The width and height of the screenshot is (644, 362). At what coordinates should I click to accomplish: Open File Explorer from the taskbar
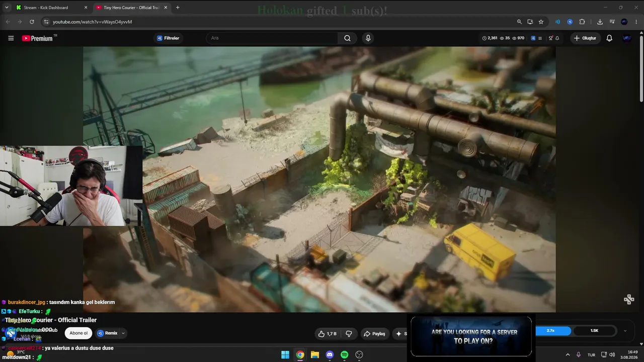pyautogui.click(x=315, y=355)
